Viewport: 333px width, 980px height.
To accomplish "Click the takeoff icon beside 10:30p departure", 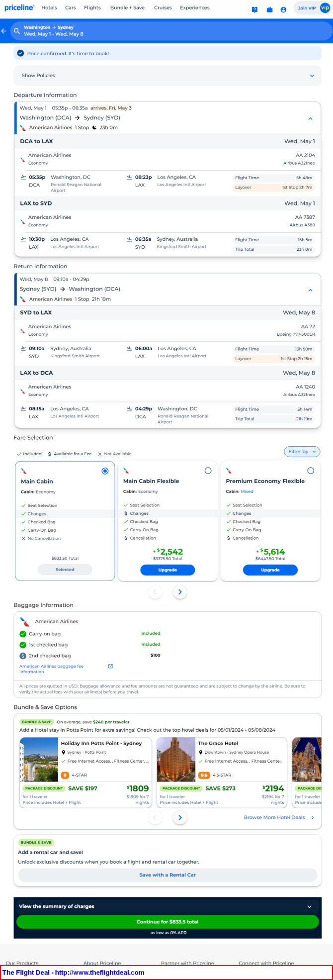I will tap(23, 239).
